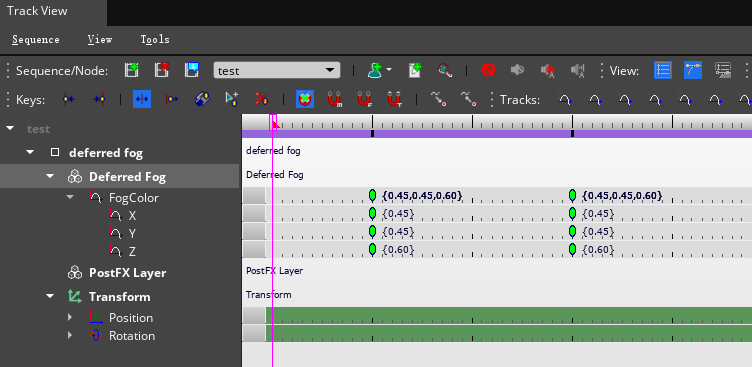Screen dimensions: 752x367
Task: Click the first Sync Selected Keys icon
Action: tap(438, 99)
